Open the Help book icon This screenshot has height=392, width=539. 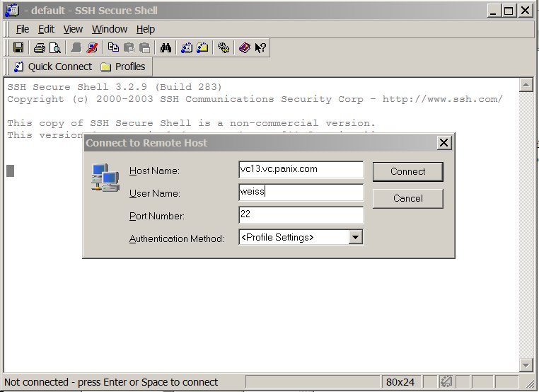[x=245, y=48]
